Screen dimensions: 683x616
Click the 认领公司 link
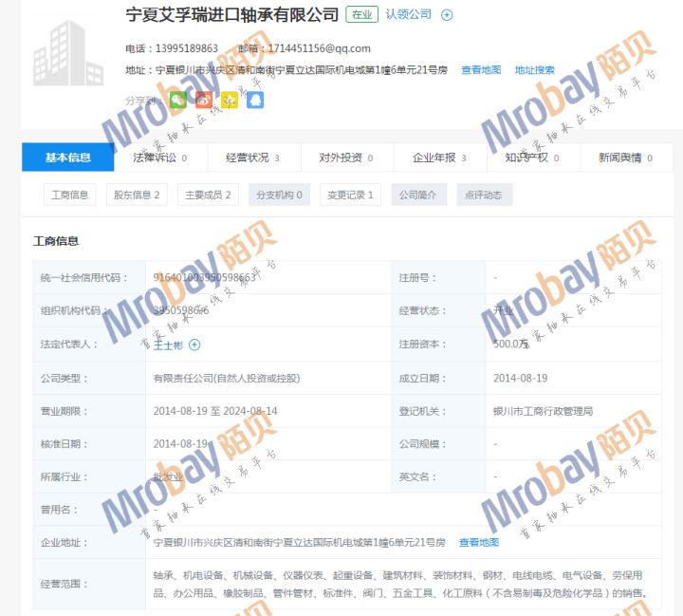click(408, 14)
